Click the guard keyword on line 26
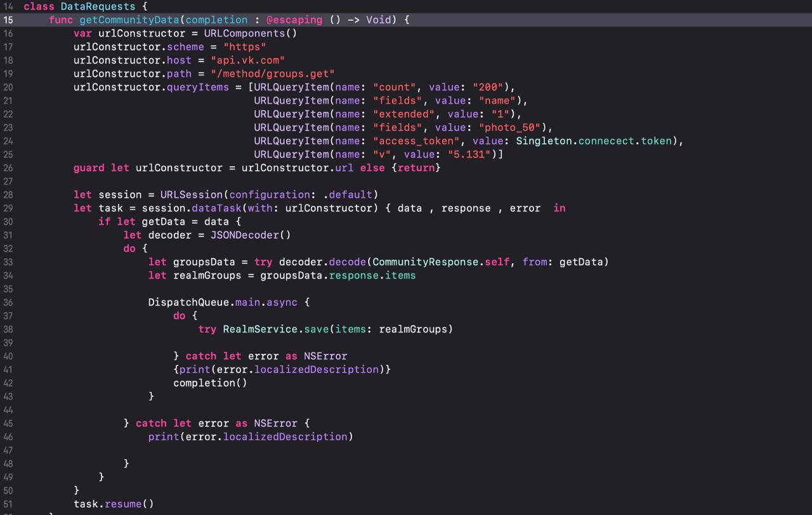The image size is (812, 515). 89,167
